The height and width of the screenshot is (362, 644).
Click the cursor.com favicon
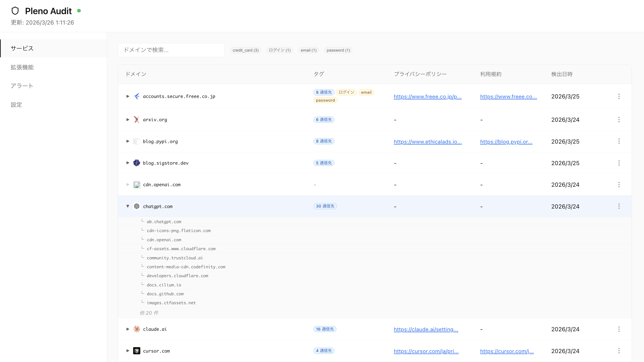[137, 351]
